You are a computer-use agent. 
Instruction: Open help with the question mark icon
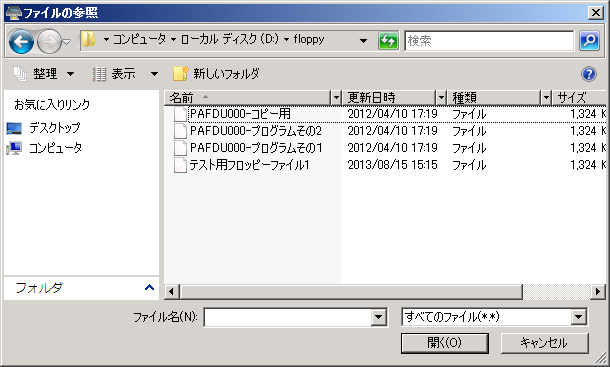(589, 74)
